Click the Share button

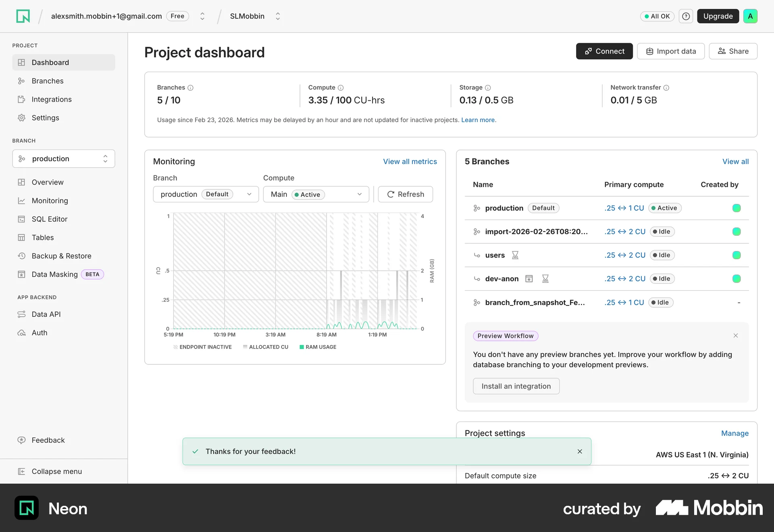click(x=733, y=51)
